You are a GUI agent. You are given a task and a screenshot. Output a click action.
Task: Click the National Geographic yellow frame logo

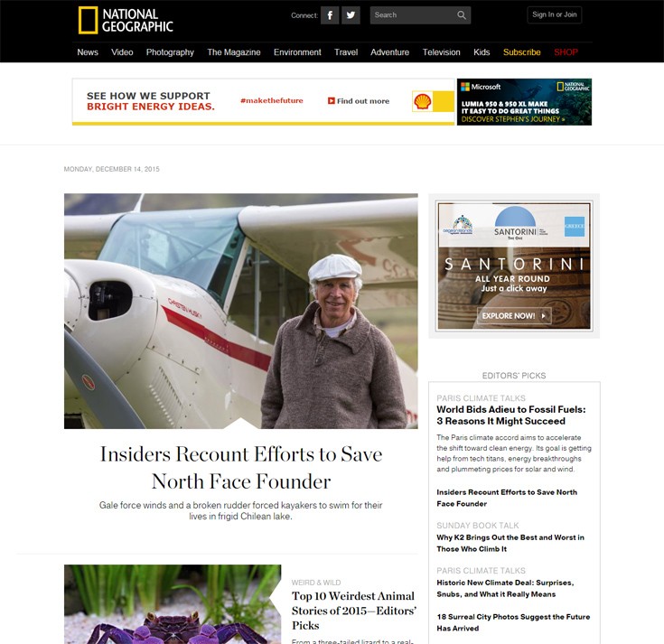[x=89, y=21]
